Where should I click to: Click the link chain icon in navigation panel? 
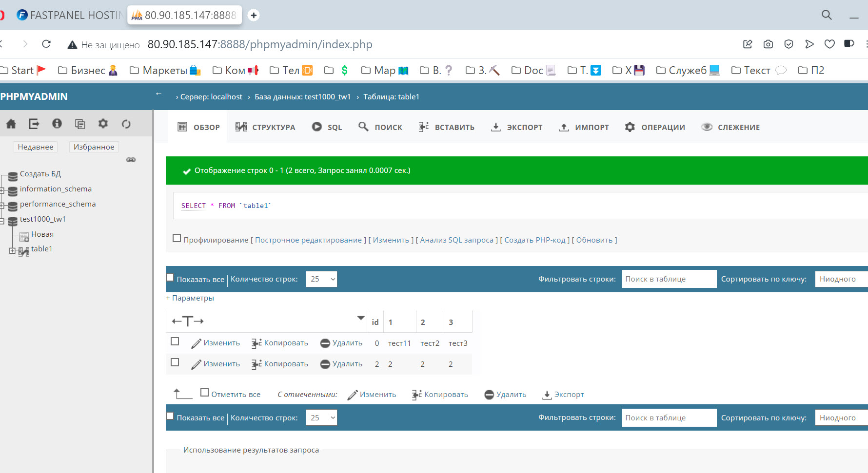[131, 160]
